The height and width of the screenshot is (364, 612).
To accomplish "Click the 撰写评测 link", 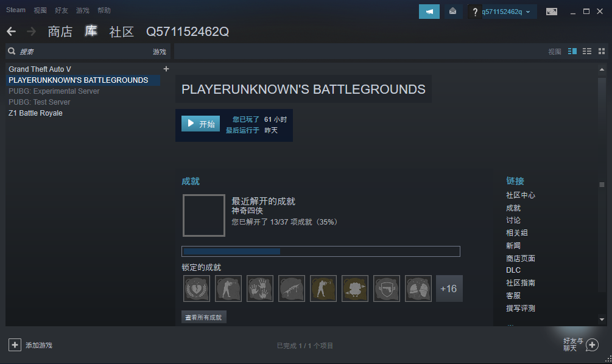I will coord(521,308).
